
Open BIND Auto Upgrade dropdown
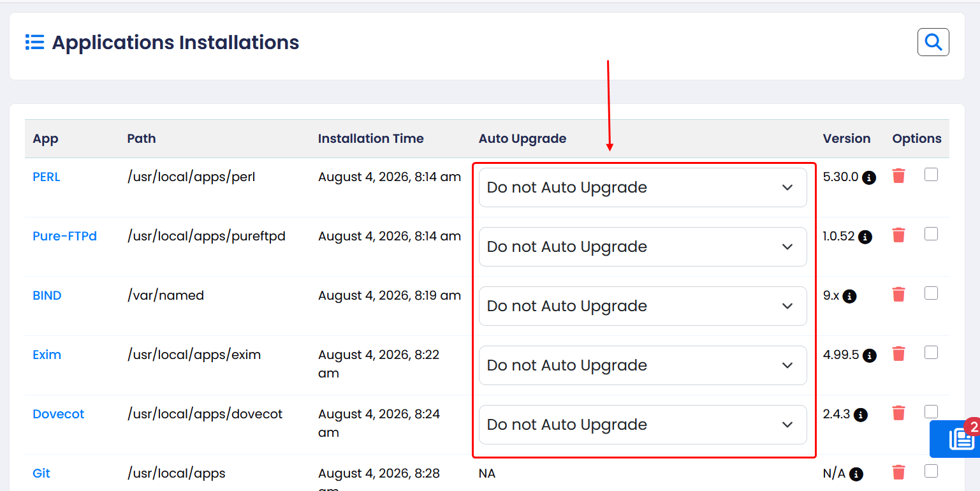point(643,306)
